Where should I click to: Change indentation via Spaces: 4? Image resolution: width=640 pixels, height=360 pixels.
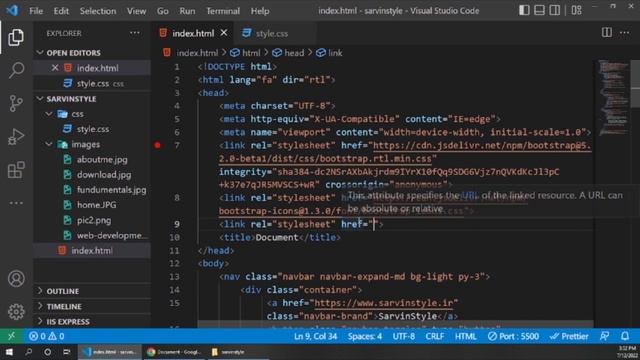pyautogui.click(x=365, y=336)
